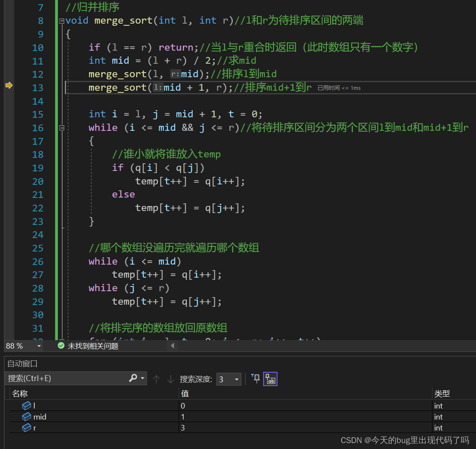
Task: Sort by the 值 column header
Action: (x=305, y=393)
